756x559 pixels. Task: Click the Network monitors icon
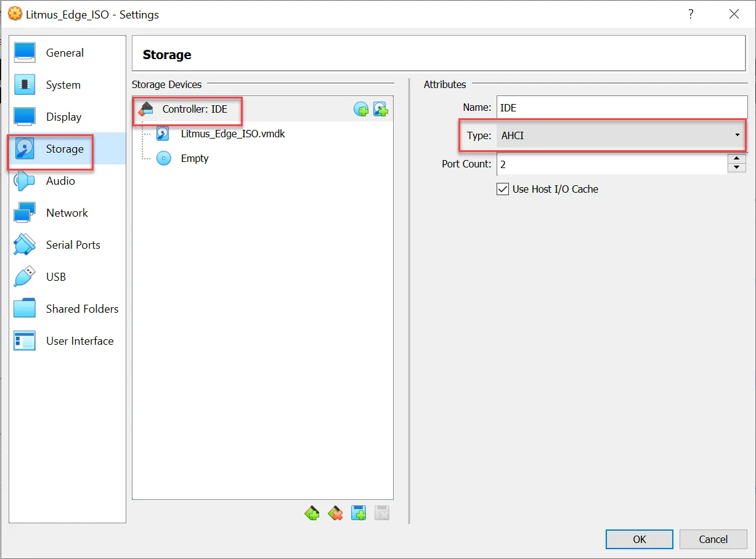(25, 213)
